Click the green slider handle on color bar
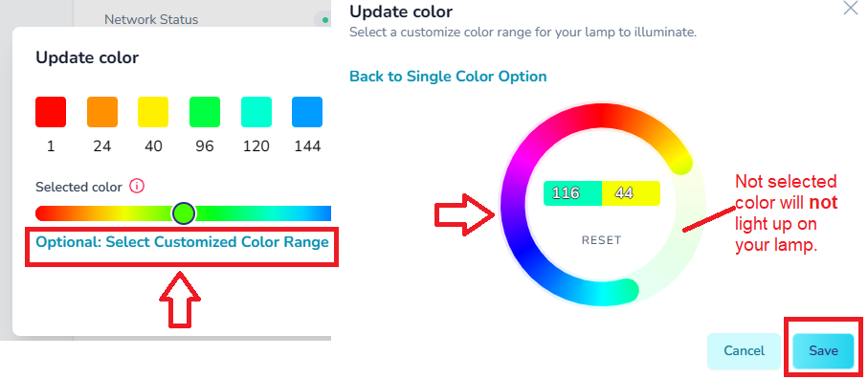Image resolution: width=868 pixels, height=380 pixels. pyautogui.click(x=184, y=213)
